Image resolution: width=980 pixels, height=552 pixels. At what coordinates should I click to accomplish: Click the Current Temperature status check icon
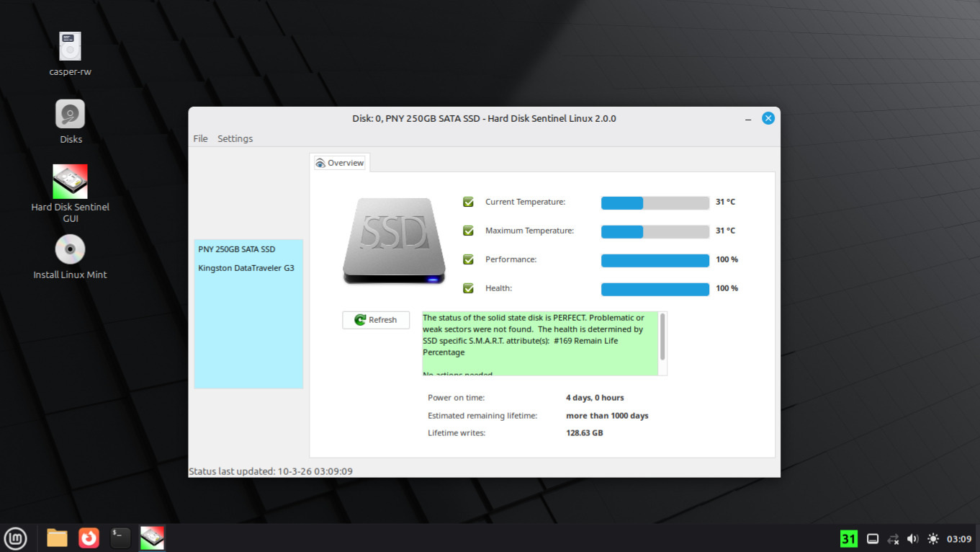[468, 202]
